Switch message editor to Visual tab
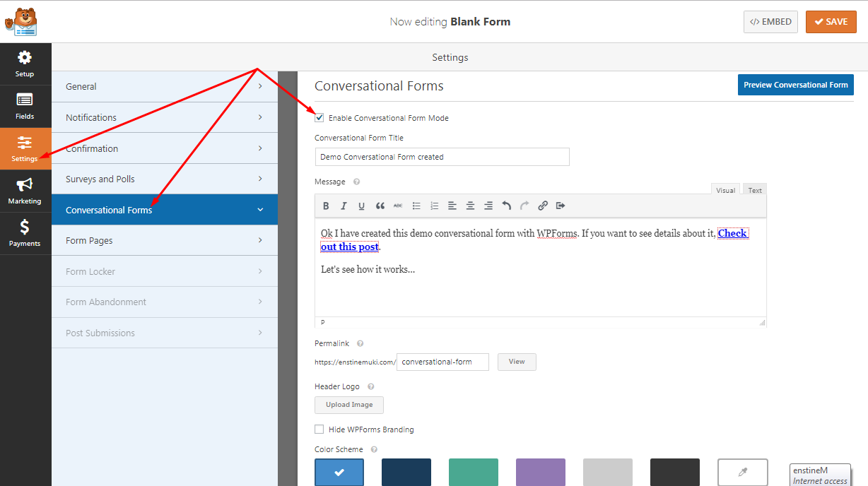868x486 pixels. pos(725,190)
